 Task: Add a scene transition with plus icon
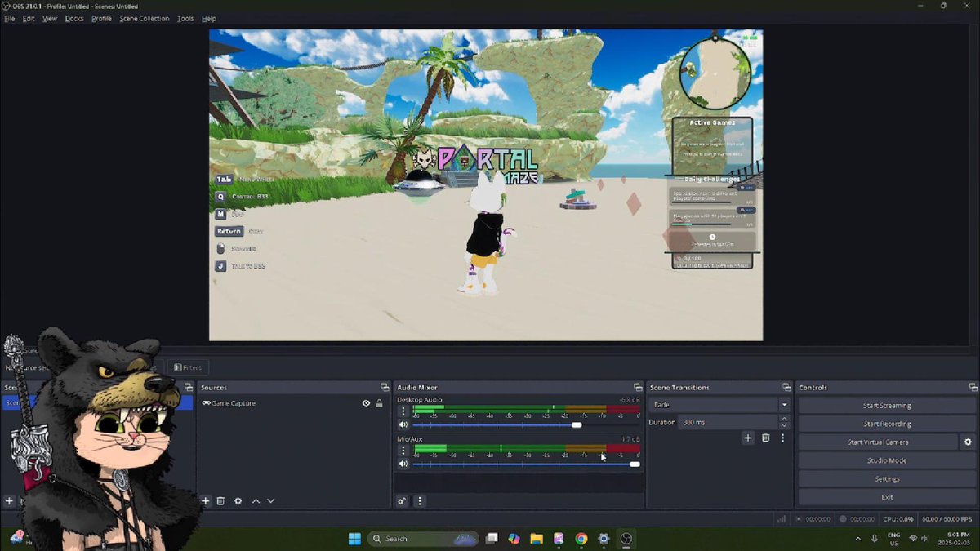[x=747, y=438]
